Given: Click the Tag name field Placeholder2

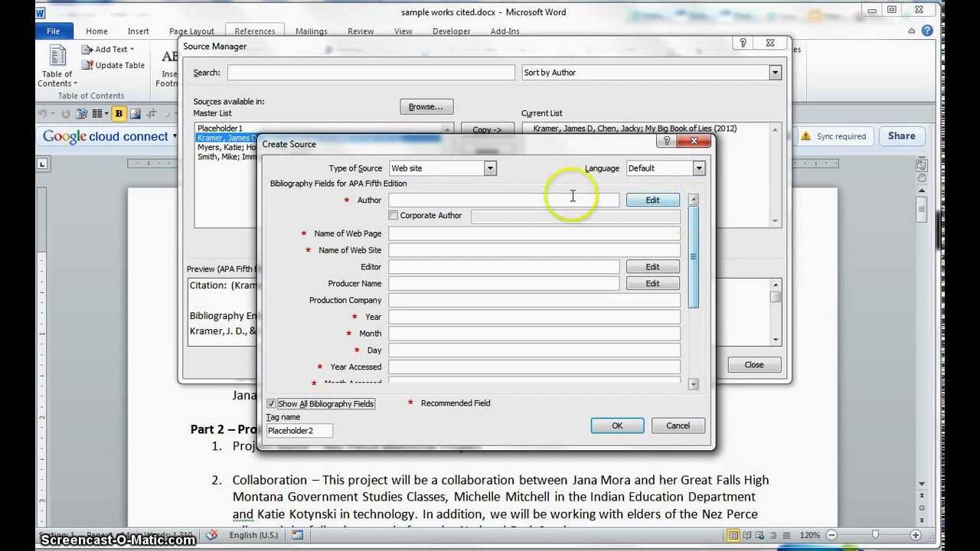Looking at the screenshot, I should [x=299, y=431].
